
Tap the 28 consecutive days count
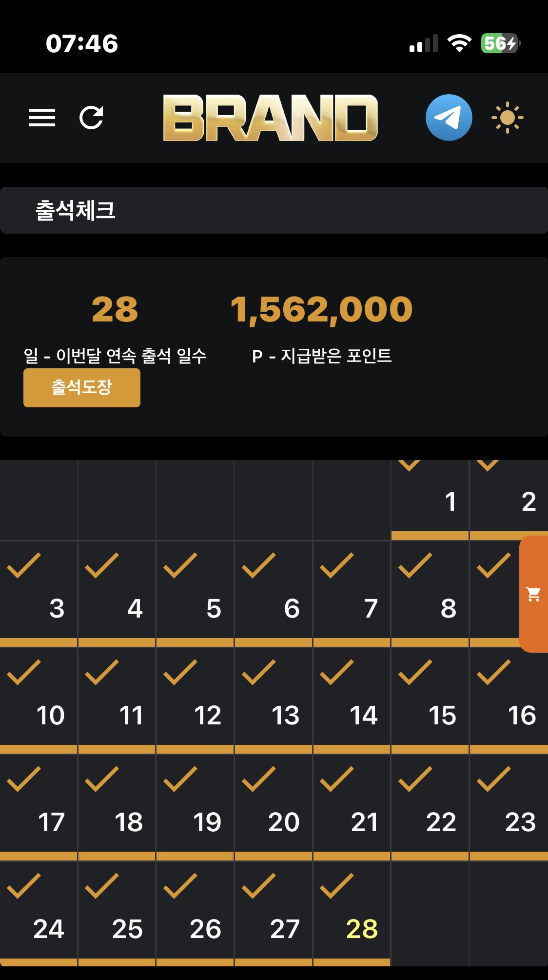point(115,309)
